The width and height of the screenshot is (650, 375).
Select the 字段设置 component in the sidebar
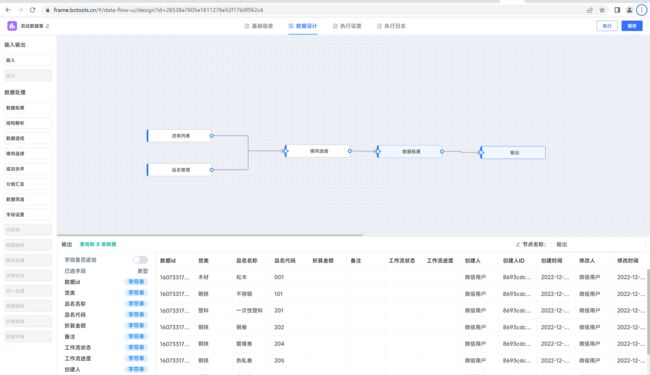coord(28,215)
